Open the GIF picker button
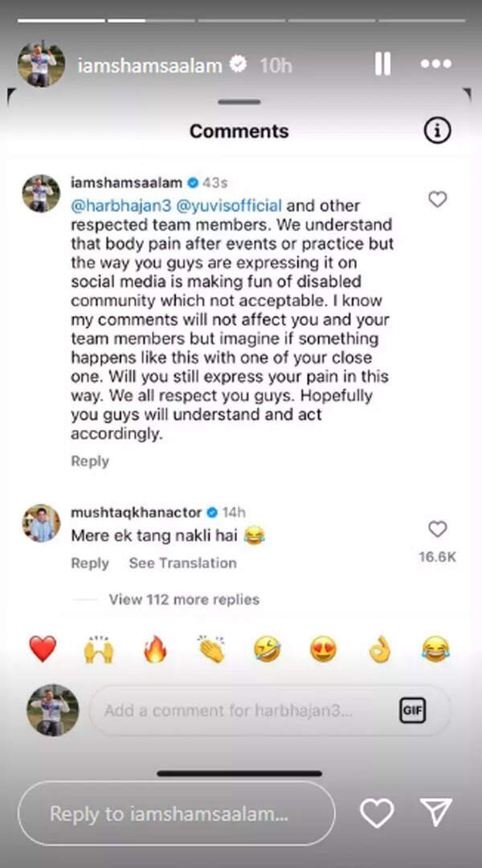 412,710
